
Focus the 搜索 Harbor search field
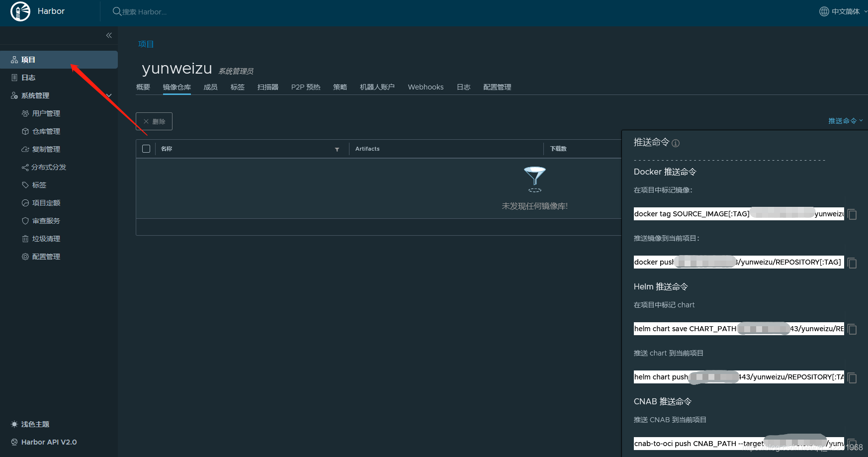click(144, 12)
